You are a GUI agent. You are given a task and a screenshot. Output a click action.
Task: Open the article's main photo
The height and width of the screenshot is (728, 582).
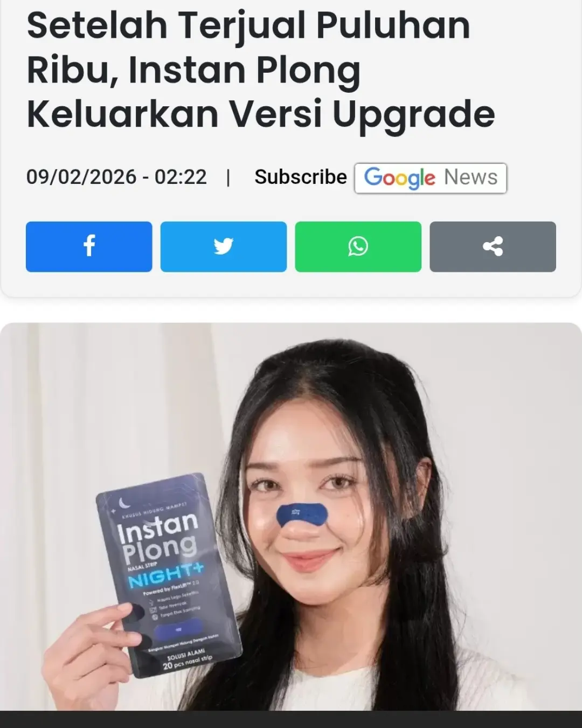[291, 517]
